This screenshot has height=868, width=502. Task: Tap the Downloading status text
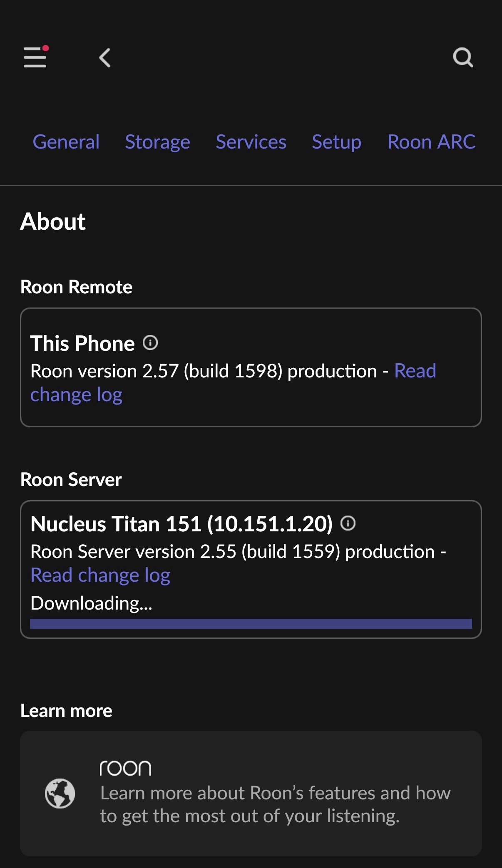(92, 603)
